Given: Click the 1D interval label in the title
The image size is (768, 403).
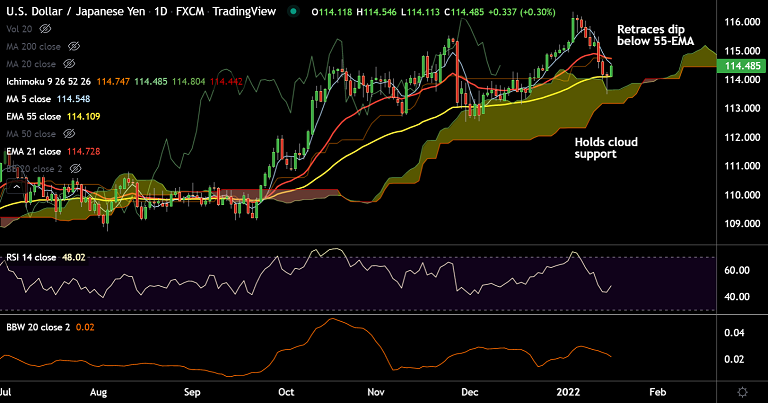Looking at the screenshot, I should [160, 11].
